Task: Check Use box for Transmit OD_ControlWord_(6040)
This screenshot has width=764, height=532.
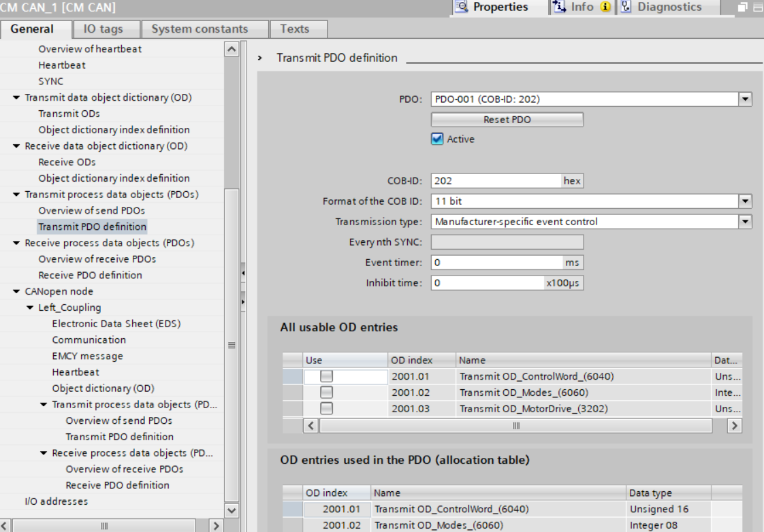Action: [x=327, y=376]
